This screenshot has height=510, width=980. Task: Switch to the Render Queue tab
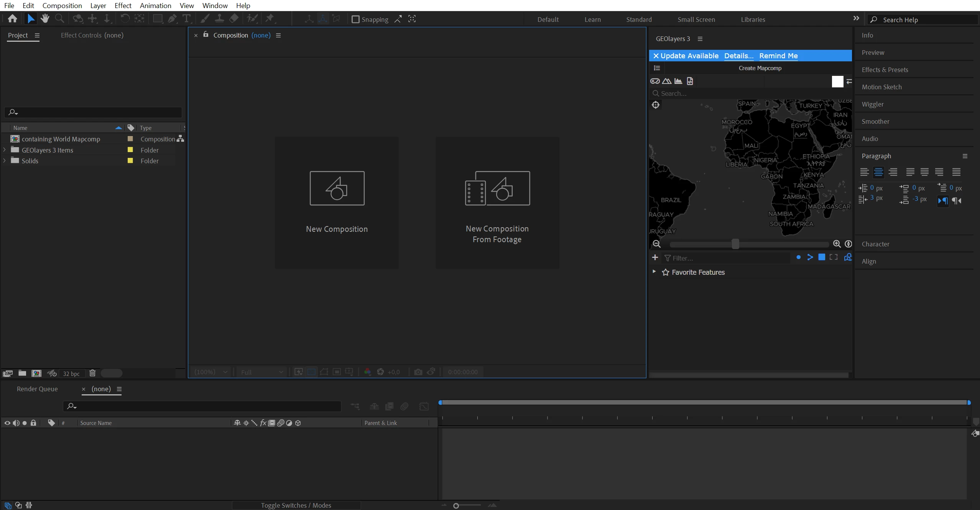click(37, 389)
